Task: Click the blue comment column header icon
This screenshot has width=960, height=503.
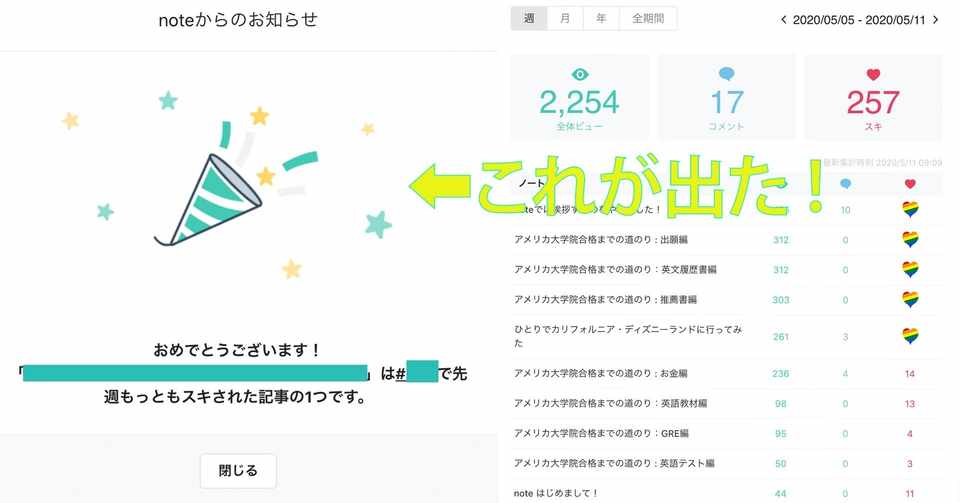Action: point(846,184)
